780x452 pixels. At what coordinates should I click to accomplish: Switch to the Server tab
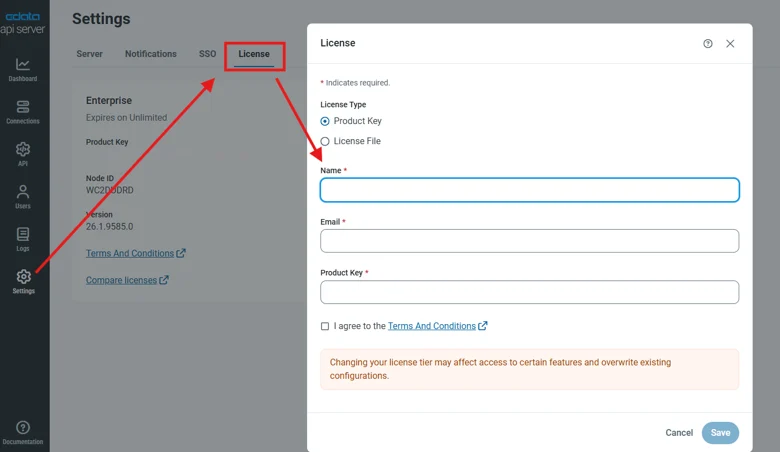tap(90, 54)
